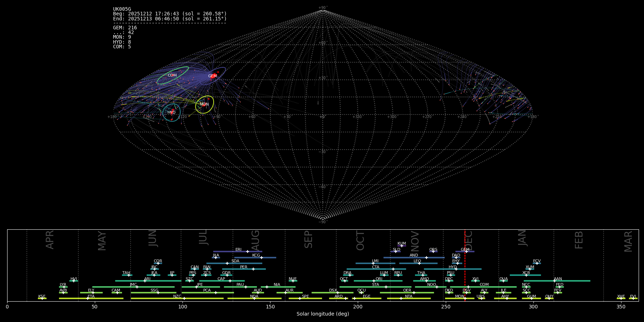Viewport: 644px width, 322px height.
Task: Click the peak cross marker on PER bar
Action: pyautogui.click(x=253, y=269)
